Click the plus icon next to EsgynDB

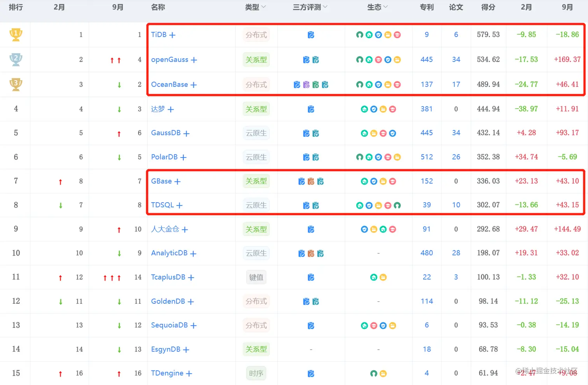pyautogui.click(x=186, y=350)
